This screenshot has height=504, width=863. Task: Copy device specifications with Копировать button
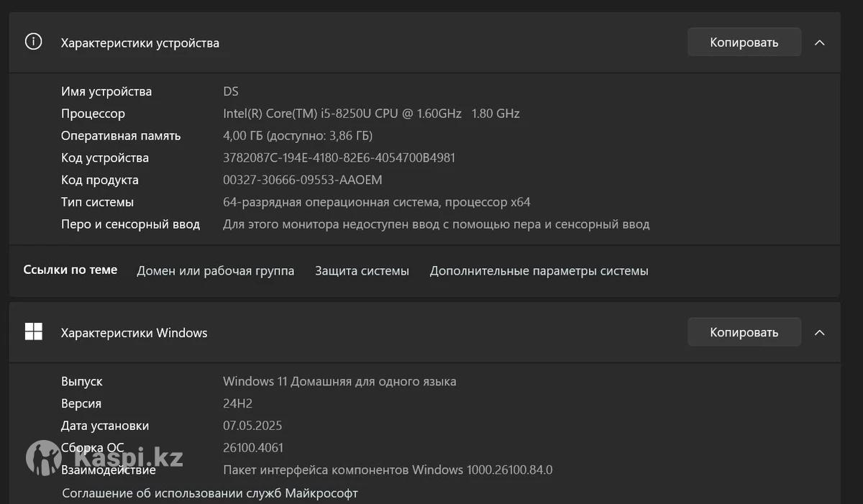[x=744, y=42]
